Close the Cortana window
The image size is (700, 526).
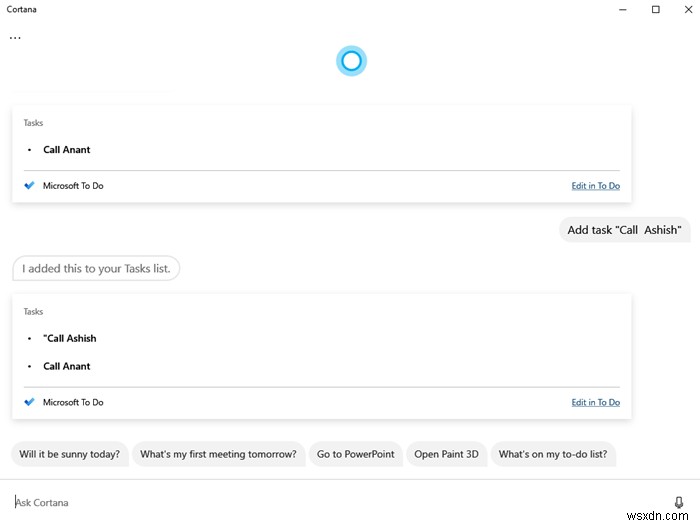click(688, 9)
